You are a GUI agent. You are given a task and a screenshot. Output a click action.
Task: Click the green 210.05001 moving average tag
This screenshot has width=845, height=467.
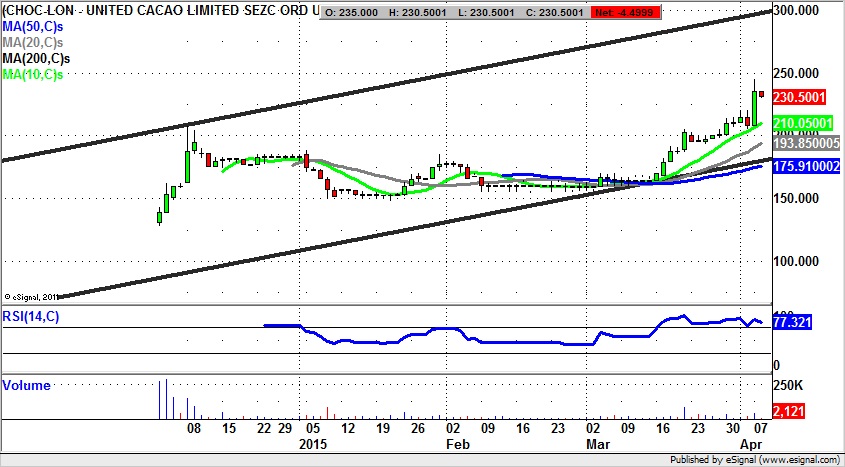tap(806, 122)
